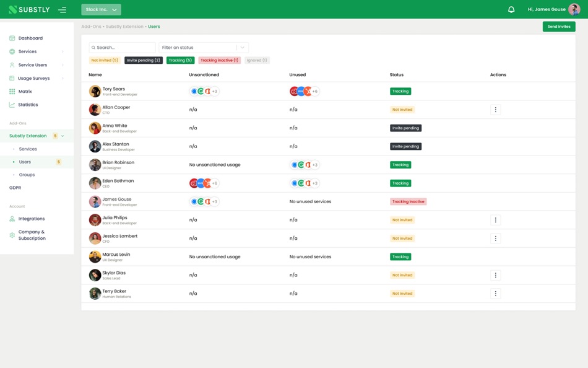Click the Tracking inactive status of James Gouse
Viewport: 588px width, 368px height.
pyautogui.click(x=408, y=201)
